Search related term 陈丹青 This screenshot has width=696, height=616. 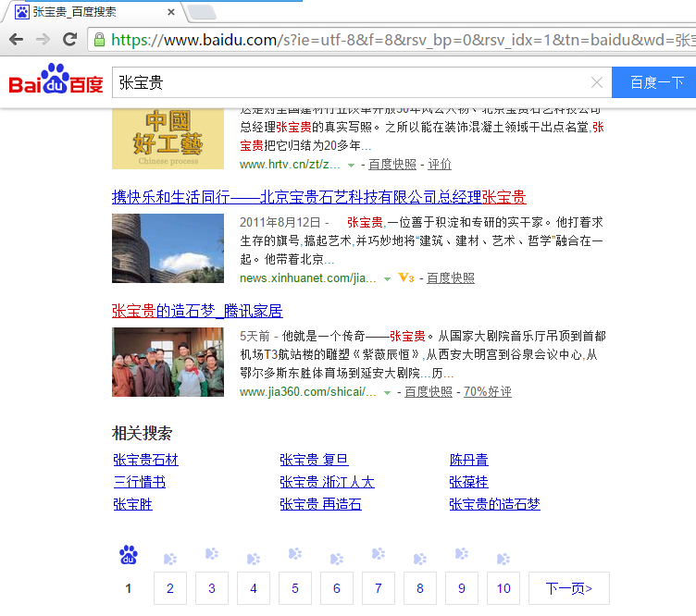pyautogui.click(x=468, y=460)
